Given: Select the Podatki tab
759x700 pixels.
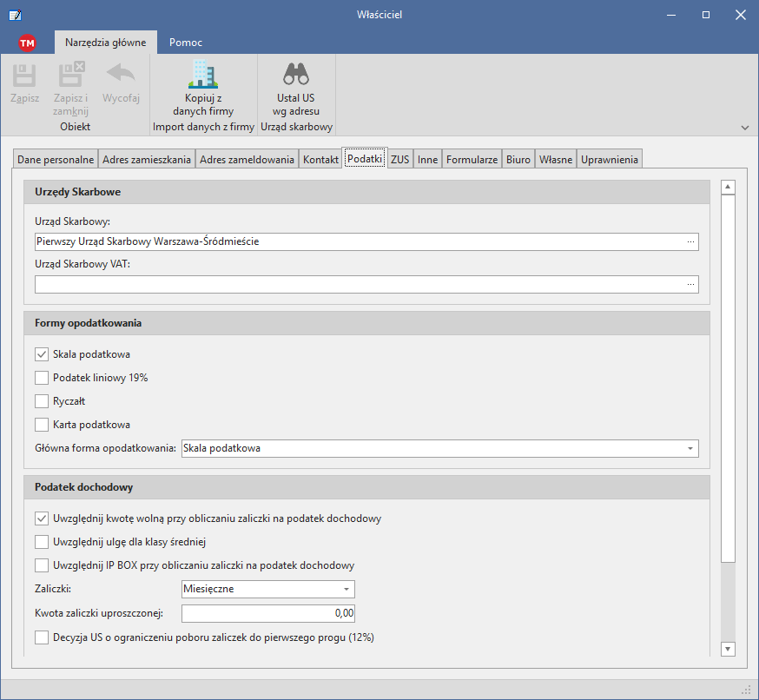Looking at the screenshot, I should click(x=365, y=158).
